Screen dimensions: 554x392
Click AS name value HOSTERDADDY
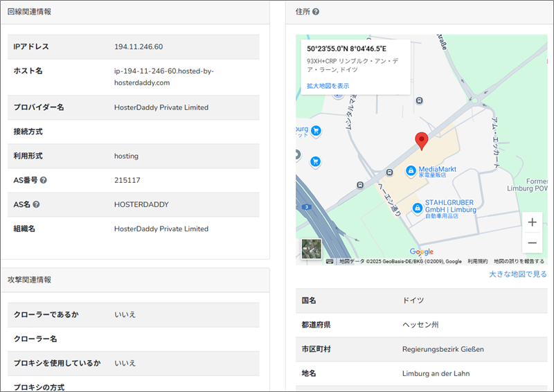point(141,204)
